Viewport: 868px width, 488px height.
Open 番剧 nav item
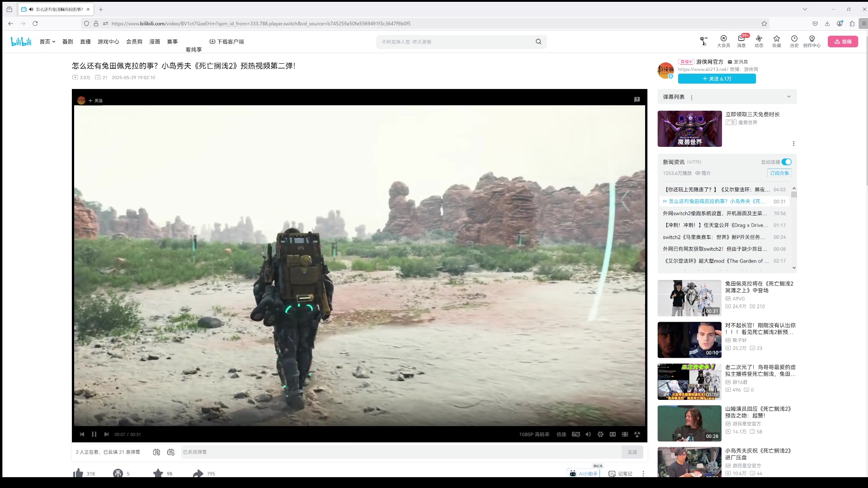67,42
